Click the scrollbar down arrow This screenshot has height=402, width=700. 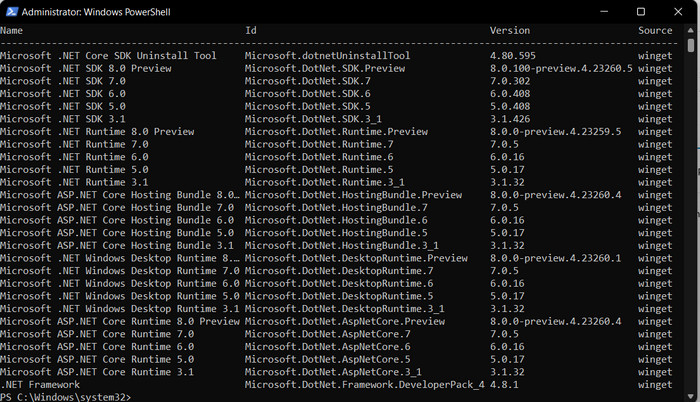tap(691, 396)
